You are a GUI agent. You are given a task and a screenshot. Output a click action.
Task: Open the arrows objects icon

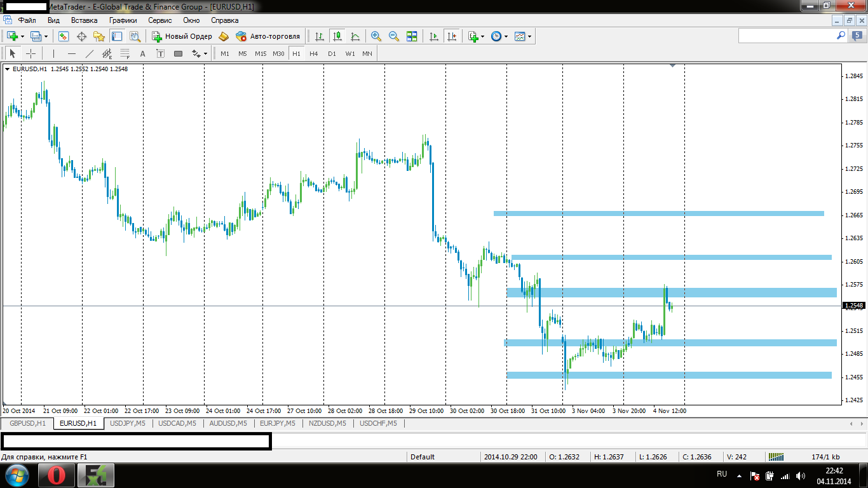pos(196,53)
